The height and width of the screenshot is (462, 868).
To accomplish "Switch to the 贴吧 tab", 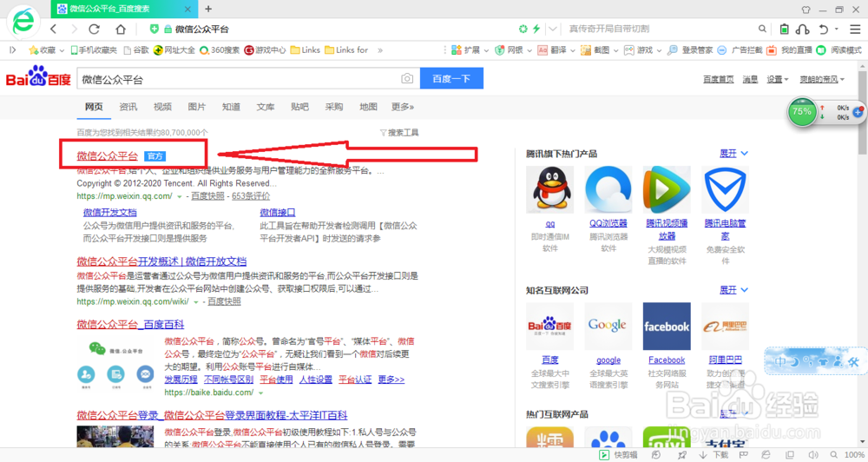I will (299, 106).
